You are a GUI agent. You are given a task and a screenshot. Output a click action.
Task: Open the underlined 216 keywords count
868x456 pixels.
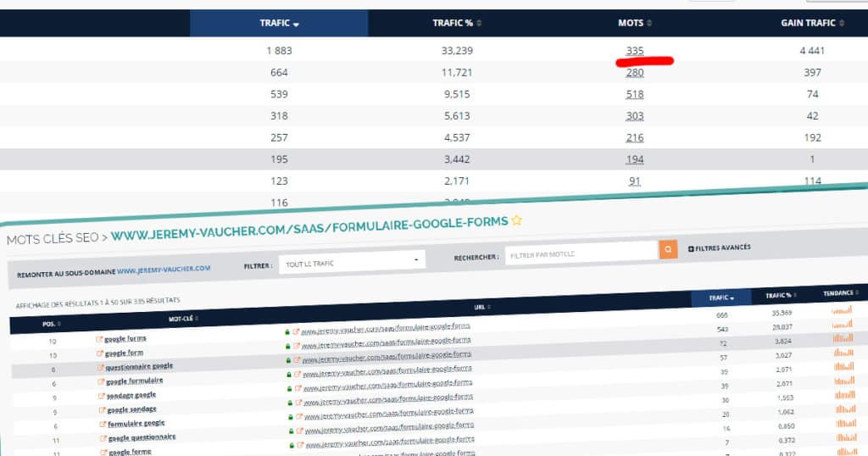(x=634, y=138)
